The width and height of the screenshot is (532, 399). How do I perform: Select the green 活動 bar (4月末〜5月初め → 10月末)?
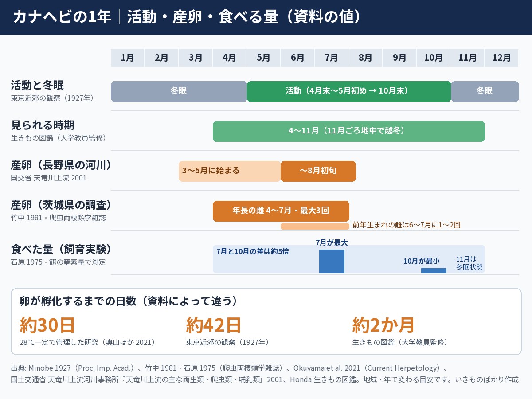pos(349,91)
